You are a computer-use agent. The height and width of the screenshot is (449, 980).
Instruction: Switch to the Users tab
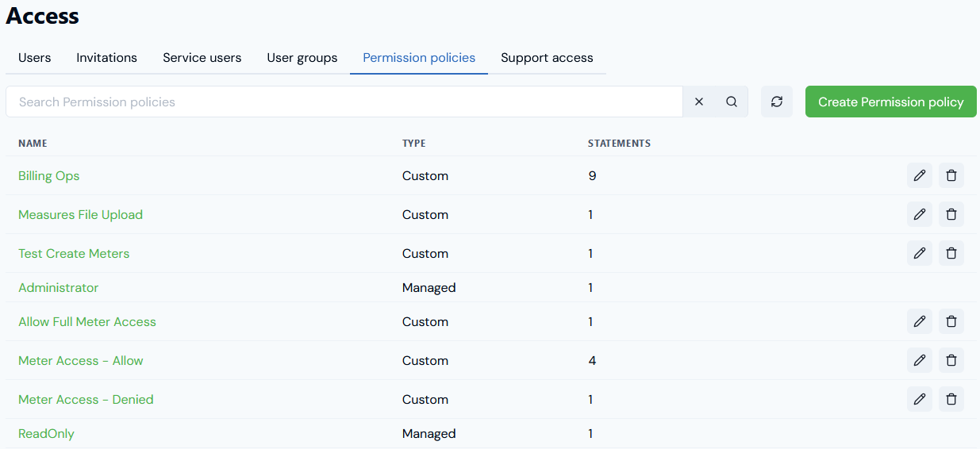click(35, 58)
